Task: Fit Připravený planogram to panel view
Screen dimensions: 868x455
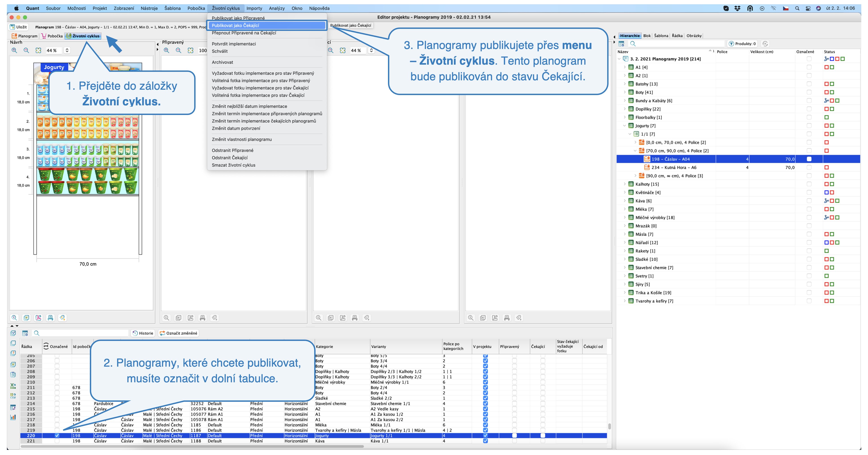Action: click(x=191, y=50)
